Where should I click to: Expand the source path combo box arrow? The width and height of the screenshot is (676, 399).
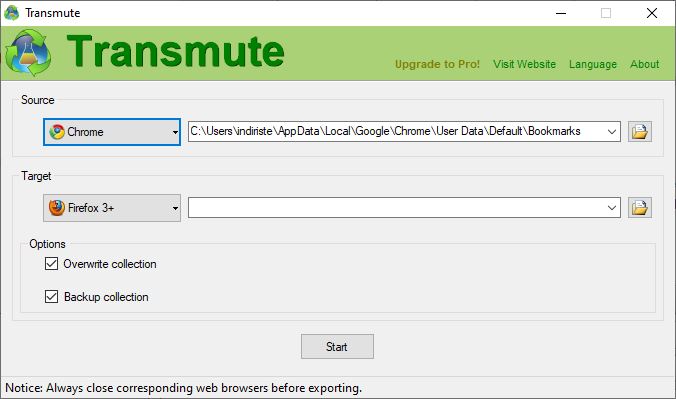tap(611, 132)
